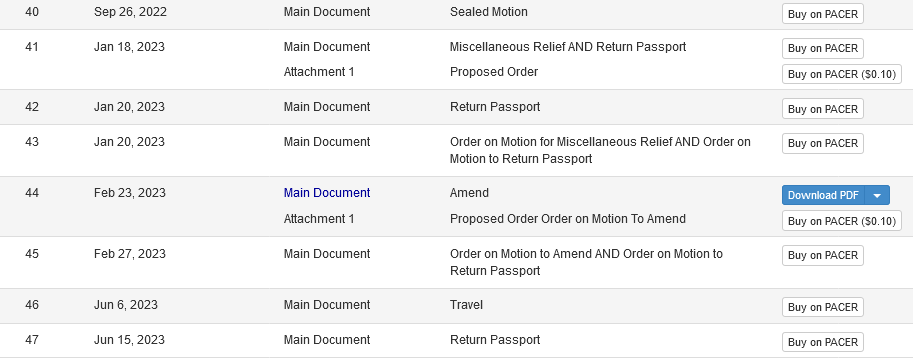Open the Download PDF dropdown arrow
This screenshot has width=913, height=361.
tap(878, 195)
